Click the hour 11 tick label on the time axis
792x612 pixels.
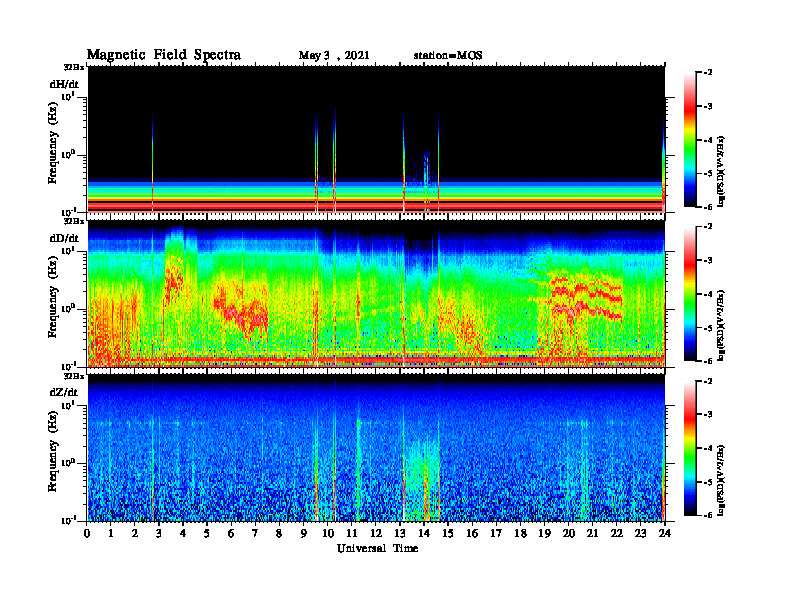[352, 533]
